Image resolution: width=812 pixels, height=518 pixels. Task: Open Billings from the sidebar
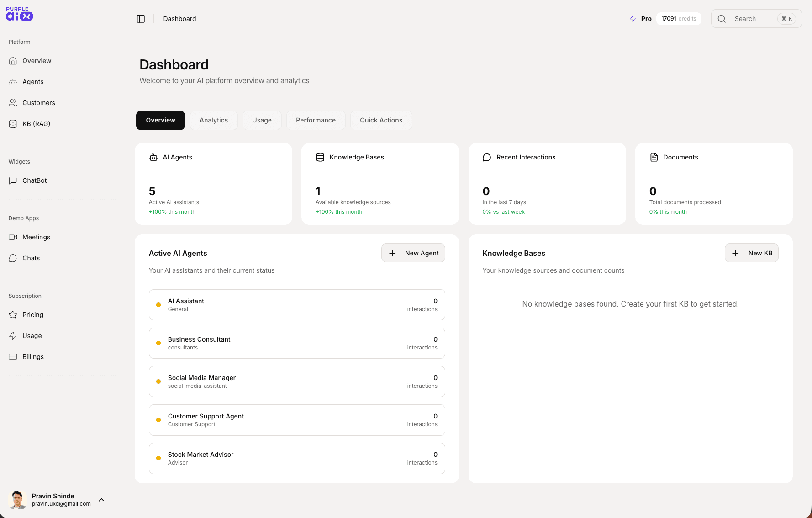(x=33, y=356)
